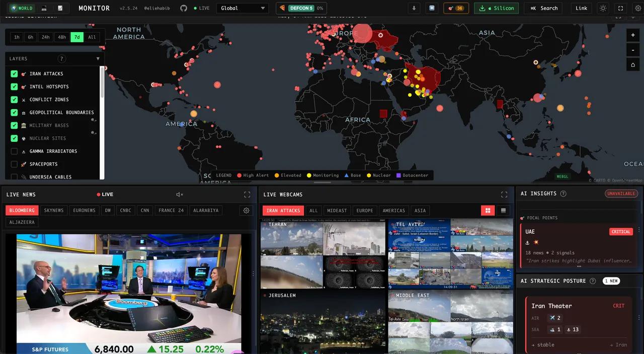Switch Live Webcams to single monitor view
The width and height of the screenshot is (644, 354).
[x=503, y=210]
